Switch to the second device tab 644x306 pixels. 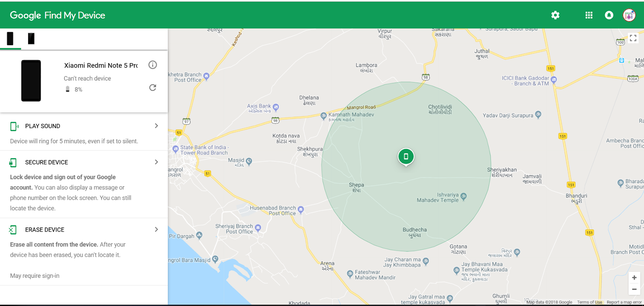(31, 39)
